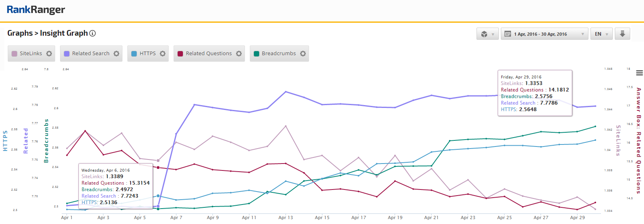The width and height of the screenshot is (644, 224).
Task: Toggle the Related Search series
Action: [90, 54]
